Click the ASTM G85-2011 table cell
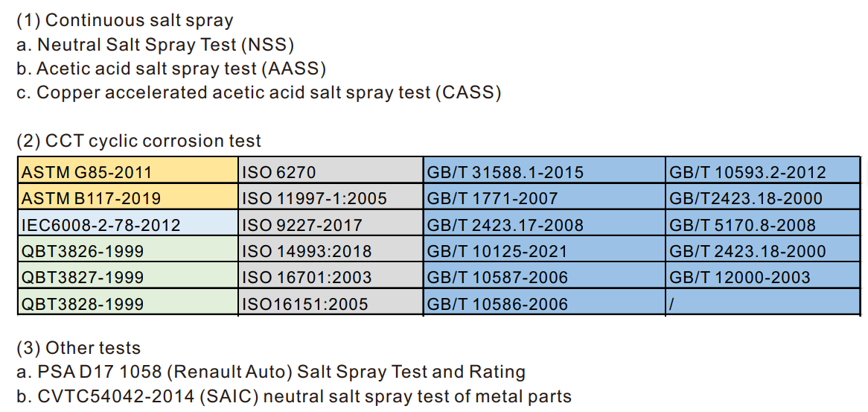This screenshot has width=868, height=412. 128,171
